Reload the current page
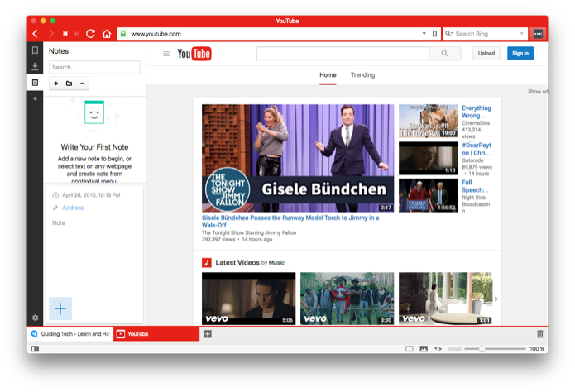This screenshot has width=575, height=392. coord(90,34)
